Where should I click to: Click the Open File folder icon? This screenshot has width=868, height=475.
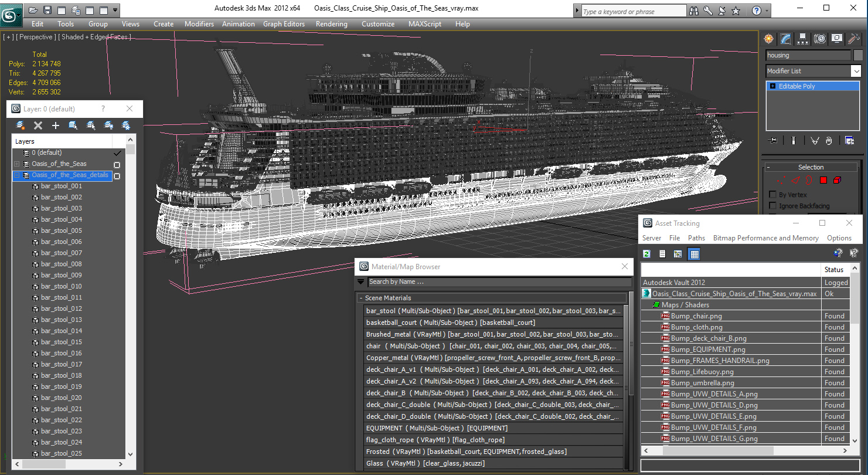[x=33, y=10]
